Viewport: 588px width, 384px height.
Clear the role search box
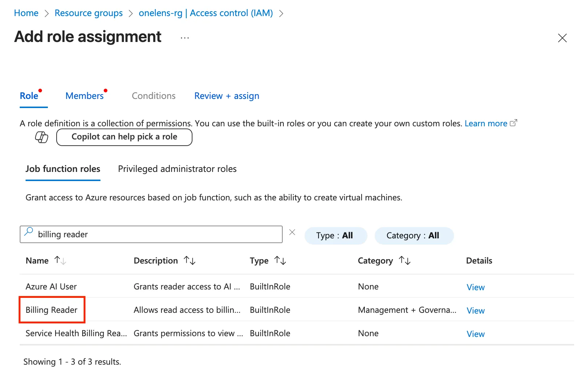pos(292,233)
